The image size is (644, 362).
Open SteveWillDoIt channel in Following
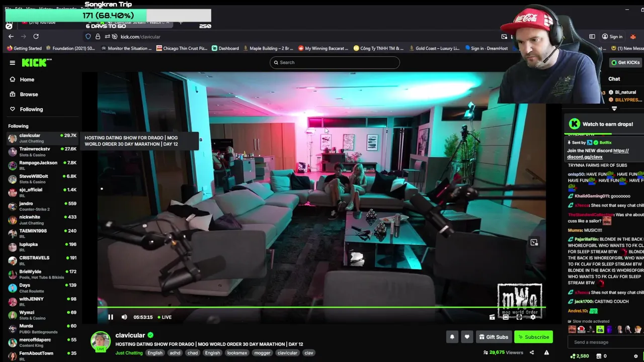pos(42,178)
